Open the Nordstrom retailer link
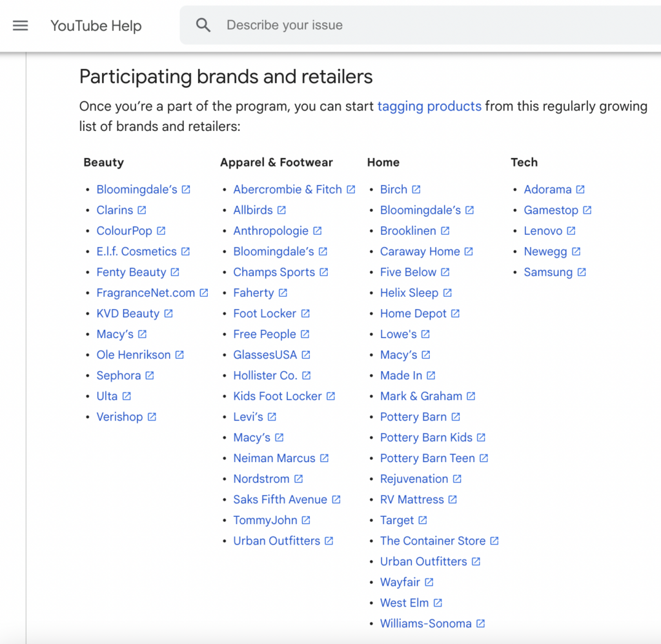Screen dimensions: 661x644 click(x=262, y=478)
